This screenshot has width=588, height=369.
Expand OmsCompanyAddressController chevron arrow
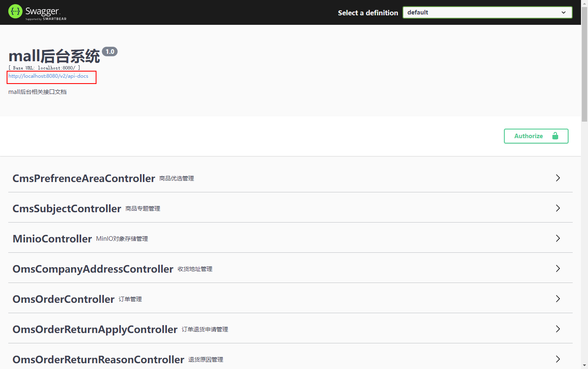558,268
